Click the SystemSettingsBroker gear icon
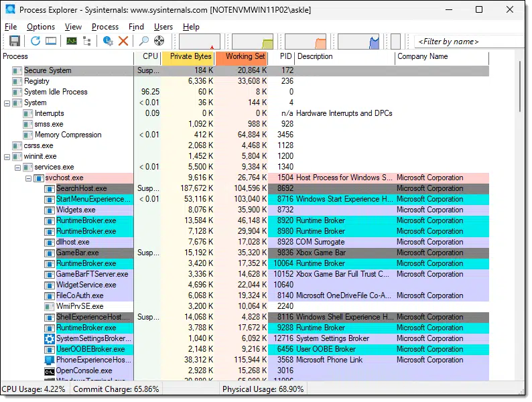Viewport: 532px width, 402px height. [x=50, y=338]
